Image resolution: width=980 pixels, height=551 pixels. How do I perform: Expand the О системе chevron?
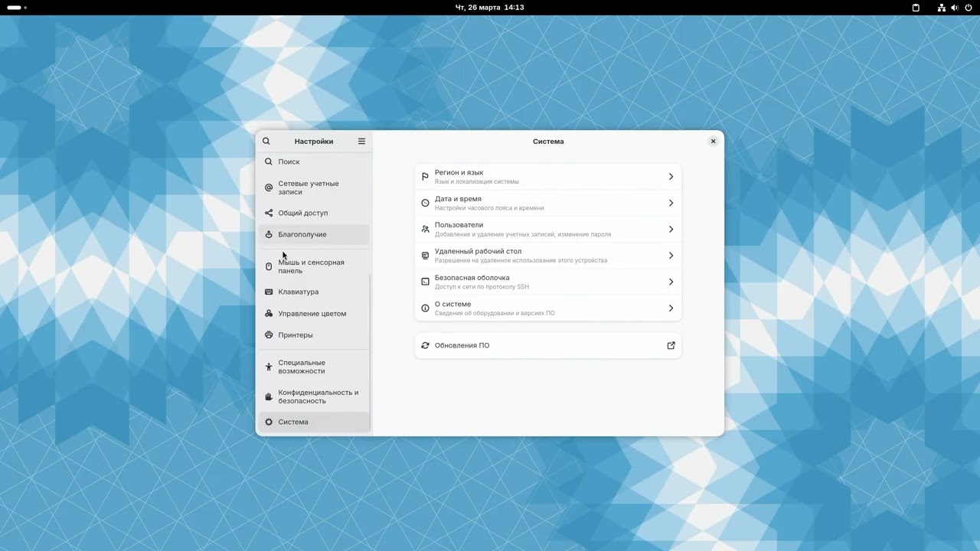pos(671,308)
